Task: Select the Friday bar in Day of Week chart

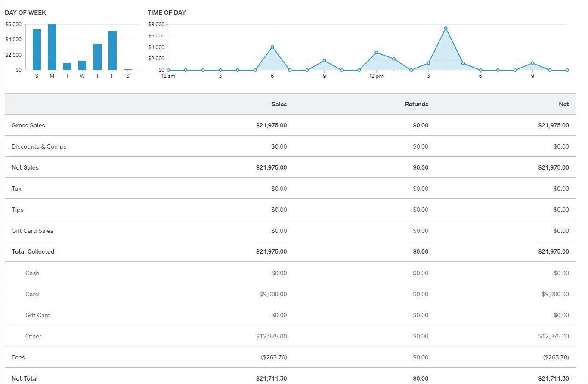Action: [112, 50]
